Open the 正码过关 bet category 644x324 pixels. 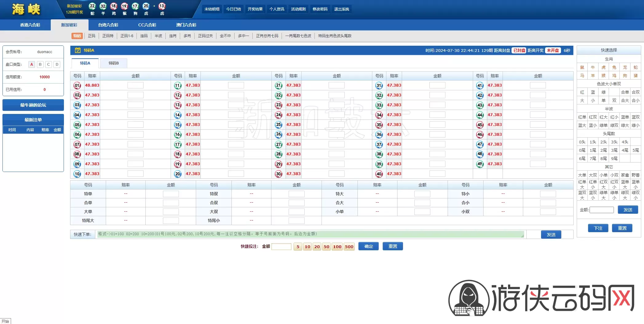tap(205, 36)
